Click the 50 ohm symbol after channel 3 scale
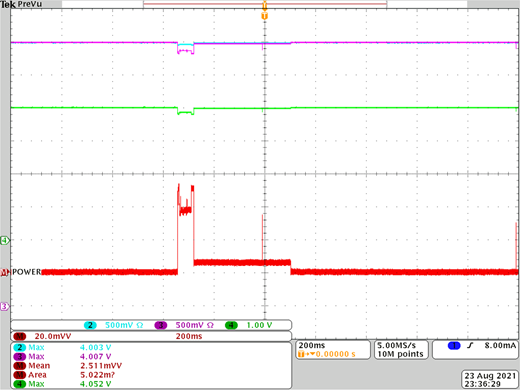The height and width of the screenshot is (390, 520). tap(210, 325)
